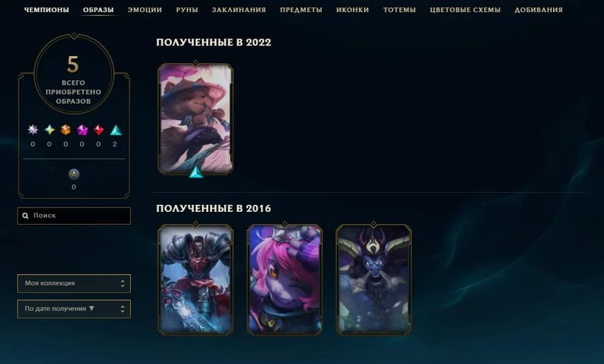
Task: Open the Моя коллекция dropdown
Action: pos(74,284)
